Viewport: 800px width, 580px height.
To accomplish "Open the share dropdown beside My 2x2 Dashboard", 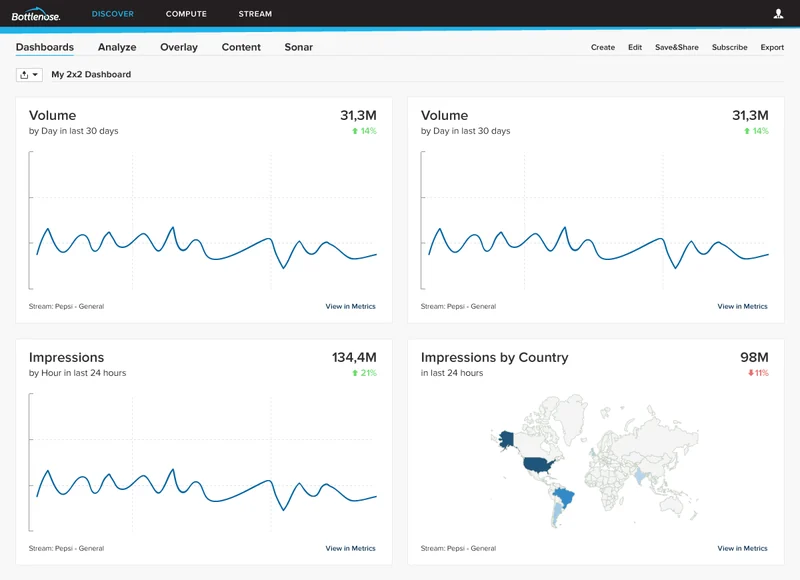I will pyautogui.click(x=29, y=75).
